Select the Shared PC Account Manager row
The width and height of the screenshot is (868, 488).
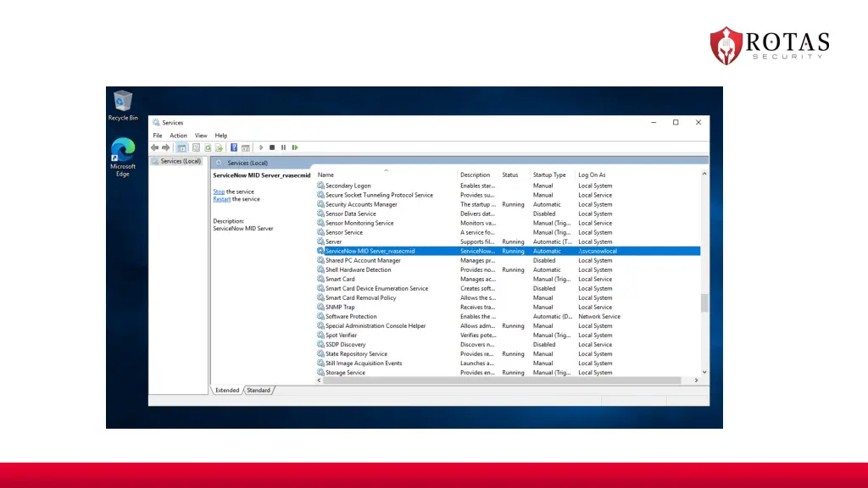pyautogui.click(x=509, y=260)
